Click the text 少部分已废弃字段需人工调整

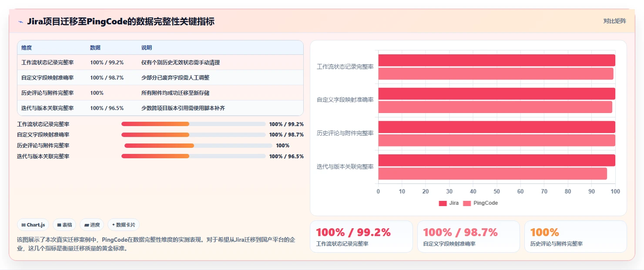pyautogui.click(x=175, y=78)
